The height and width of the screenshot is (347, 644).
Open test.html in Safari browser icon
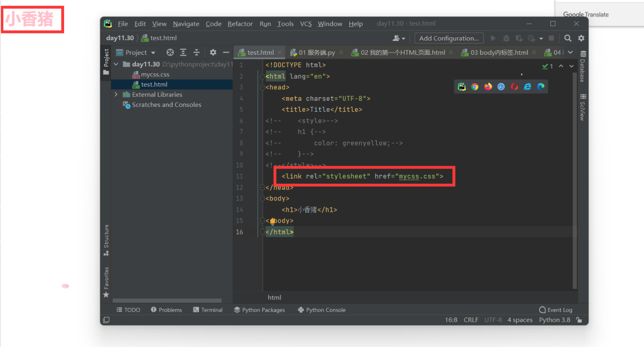pyautogui.click(x=501, y=87)
